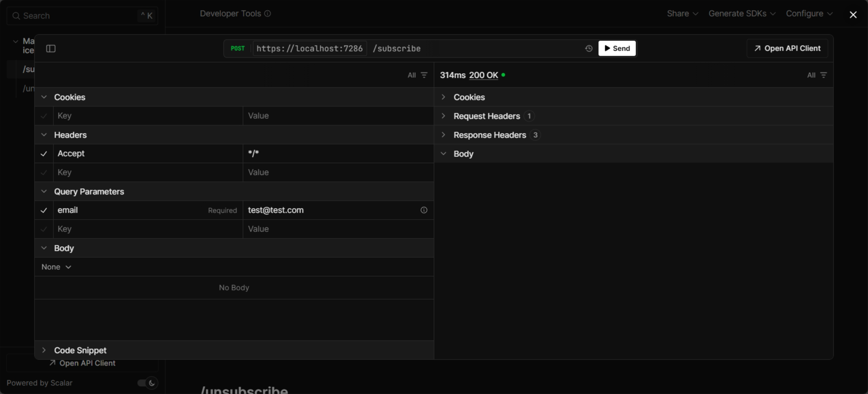Uncheck the email parameter checkbox
Viewport: 868px width, 394px height.
[x=44, y=210]
